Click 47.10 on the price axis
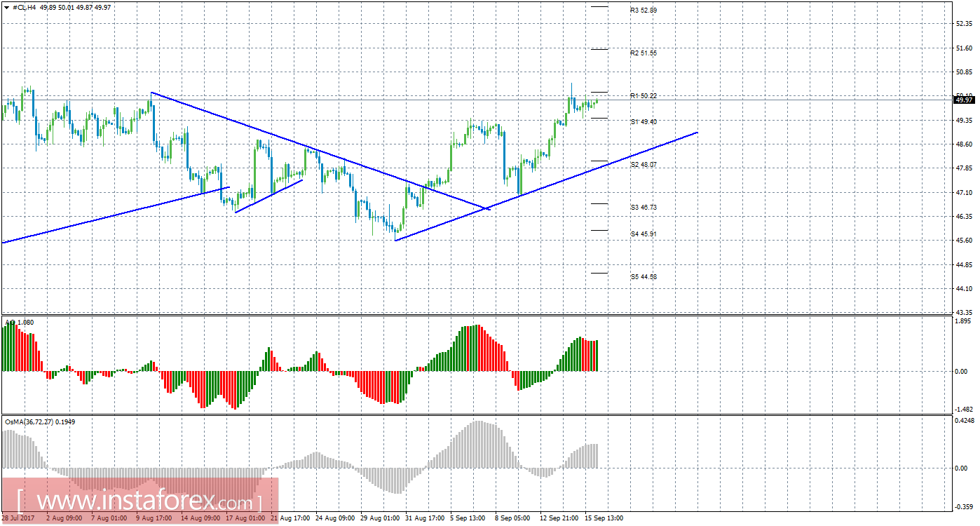This screenshot has width=980, height=526. (965, 193)
